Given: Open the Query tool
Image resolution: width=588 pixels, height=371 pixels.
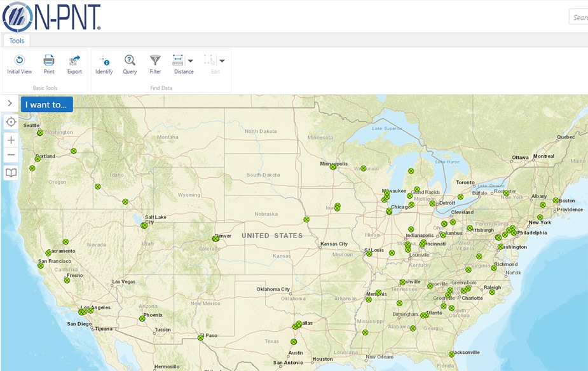Looking at the screenshot, I should click(x=130, y=64).
